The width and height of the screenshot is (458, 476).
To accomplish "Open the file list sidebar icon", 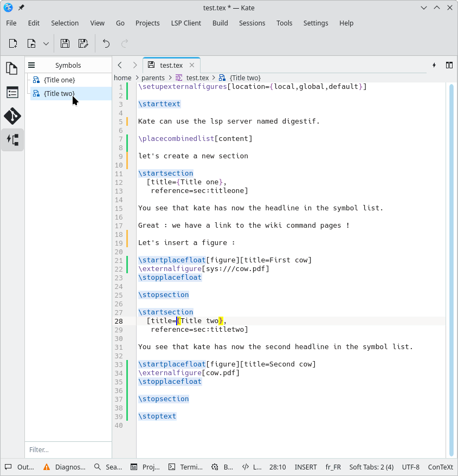I will [12, 92].
